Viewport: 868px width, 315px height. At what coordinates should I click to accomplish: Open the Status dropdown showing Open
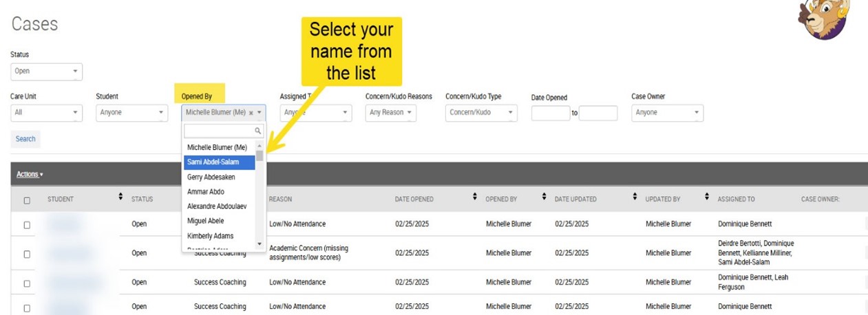click(46, 71)
